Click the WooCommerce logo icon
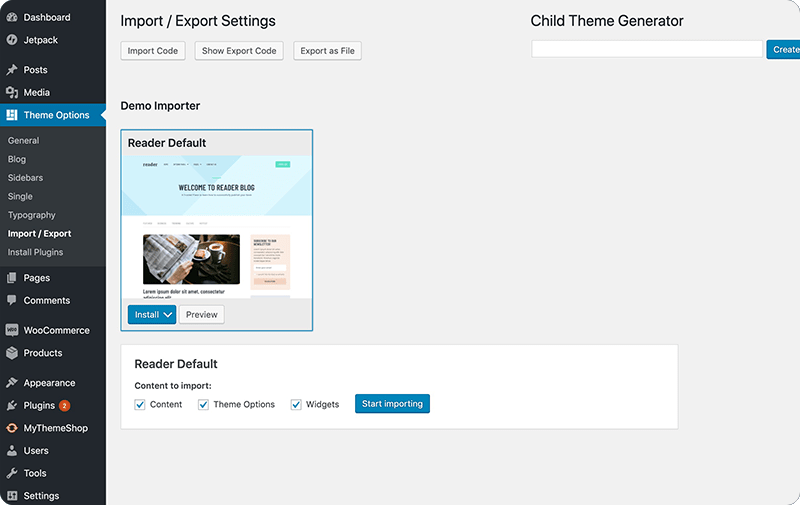This screenshot has width=800, height=505. point(12,330)
